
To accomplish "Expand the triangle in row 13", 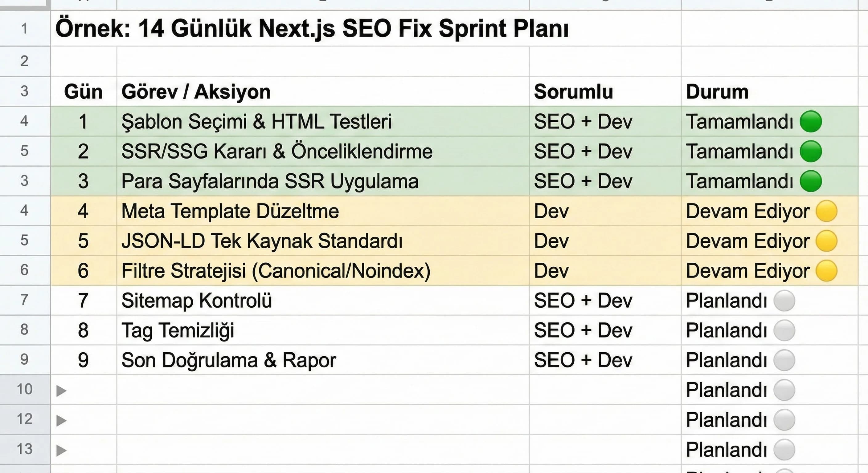I will (x=61, y=450).
